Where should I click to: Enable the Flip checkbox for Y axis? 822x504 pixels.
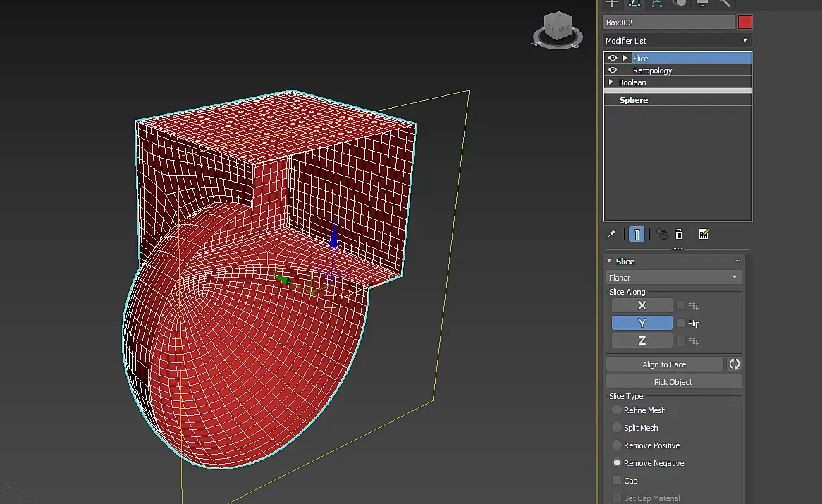click(681, 324)
